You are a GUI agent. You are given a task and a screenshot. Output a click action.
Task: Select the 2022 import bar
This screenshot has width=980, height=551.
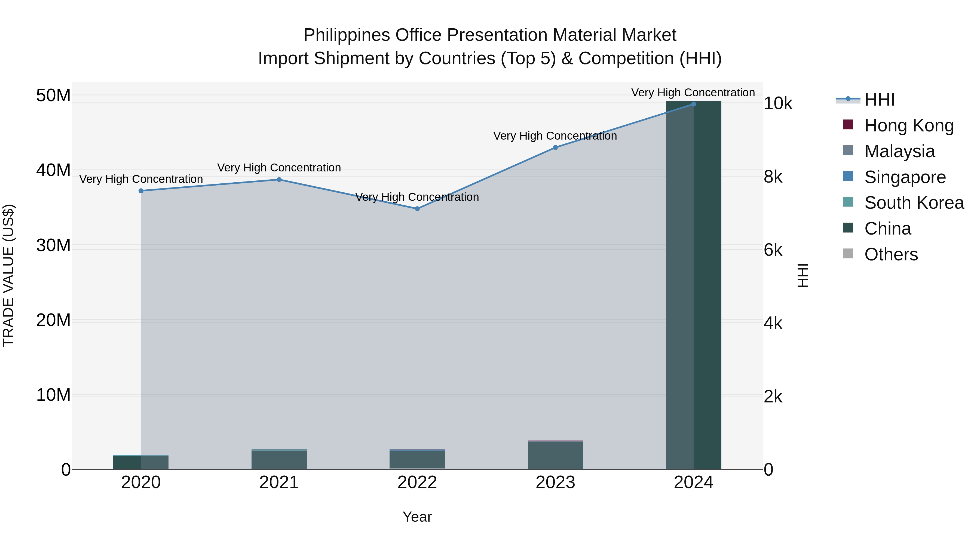pos(417,459)
